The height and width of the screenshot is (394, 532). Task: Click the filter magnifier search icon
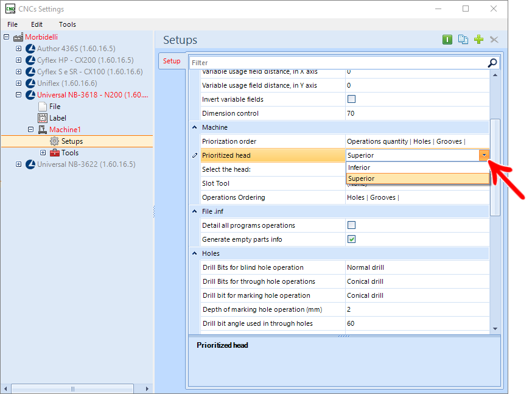(492, 63)
